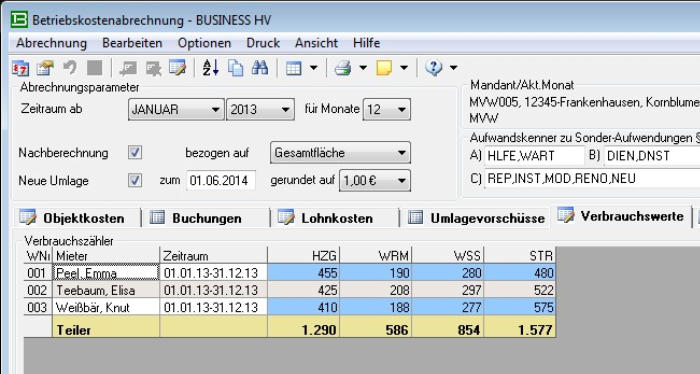This screenshot has width=700, height=374.
Task: Click STR value 575 for Weißbär, Knut
Action: 520,307
